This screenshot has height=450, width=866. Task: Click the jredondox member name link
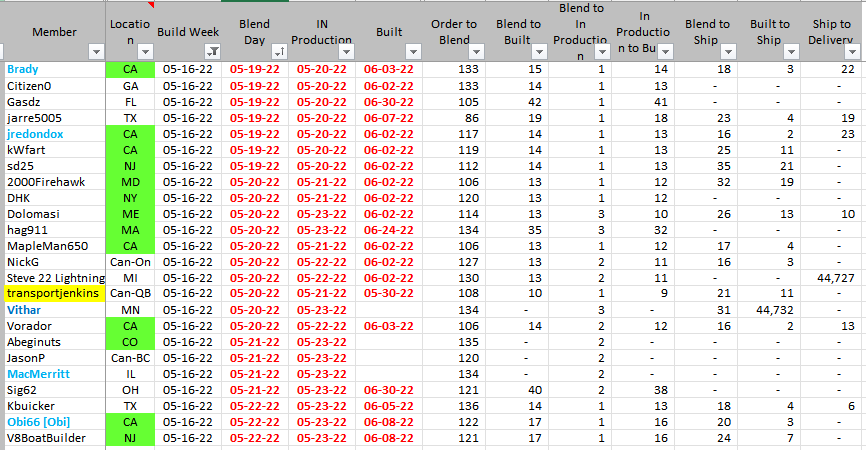pyautogui.click(x=35, y=134)
